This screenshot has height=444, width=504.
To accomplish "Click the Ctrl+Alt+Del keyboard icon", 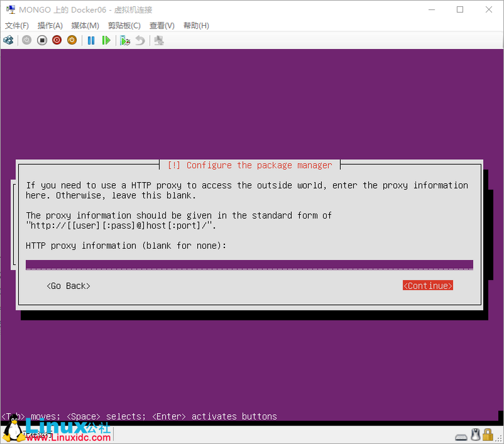I will 8,39.
